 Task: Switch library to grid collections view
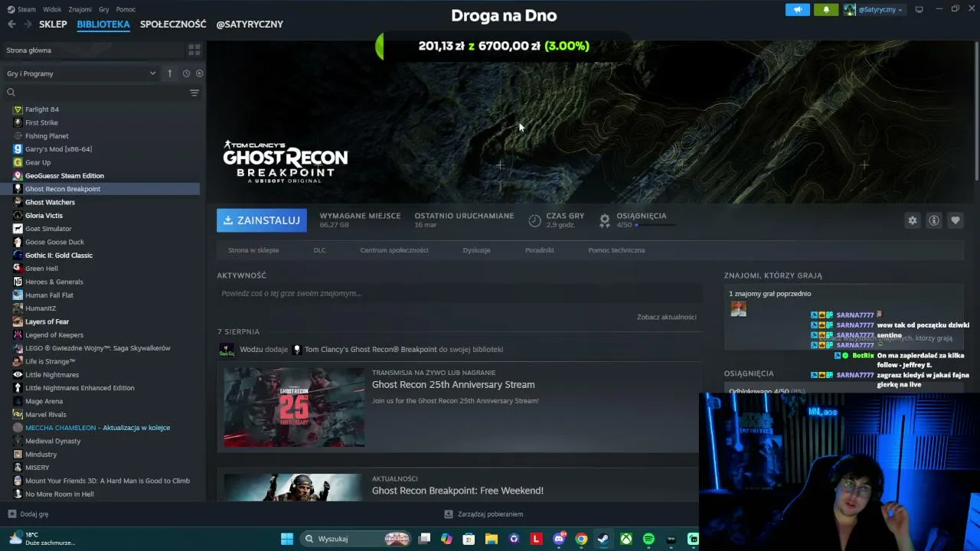click(x=194, y=50)
